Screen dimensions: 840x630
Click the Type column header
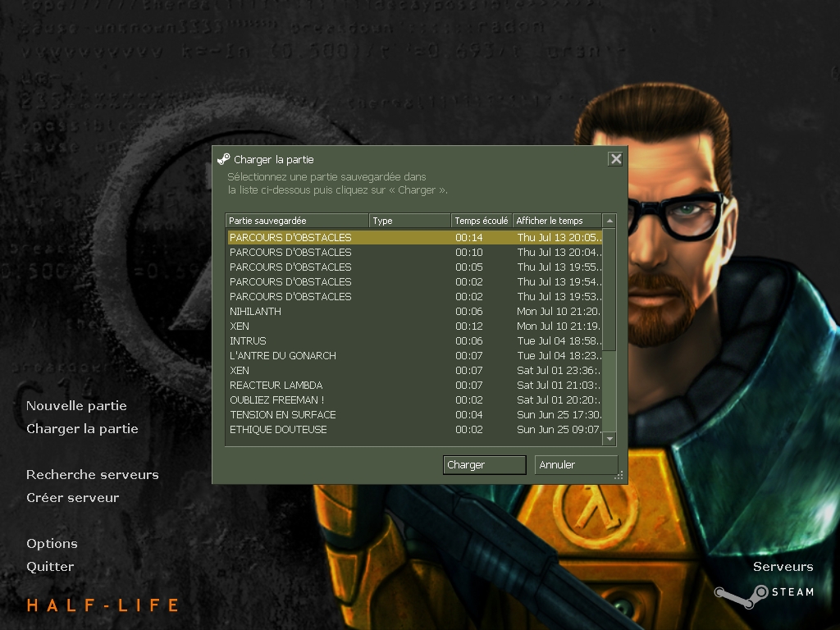pyautogui.click(x=410, y=221)
